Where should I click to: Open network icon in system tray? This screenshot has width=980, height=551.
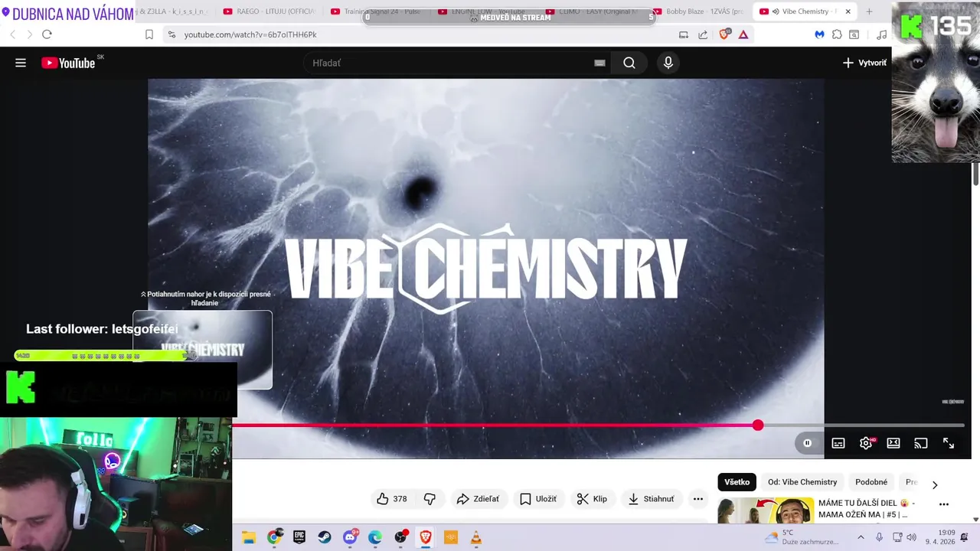click(x=897, y=537)
